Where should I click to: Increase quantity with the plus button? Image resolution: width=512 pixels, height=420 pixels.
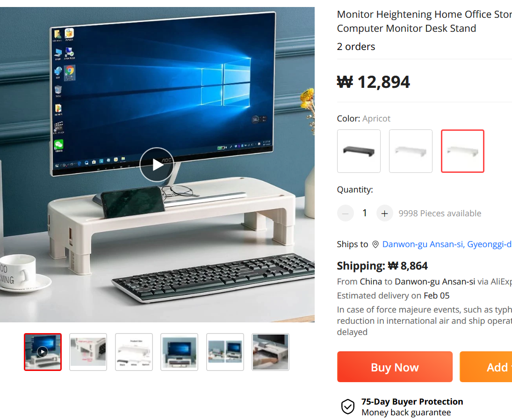[x=385, y=214]
